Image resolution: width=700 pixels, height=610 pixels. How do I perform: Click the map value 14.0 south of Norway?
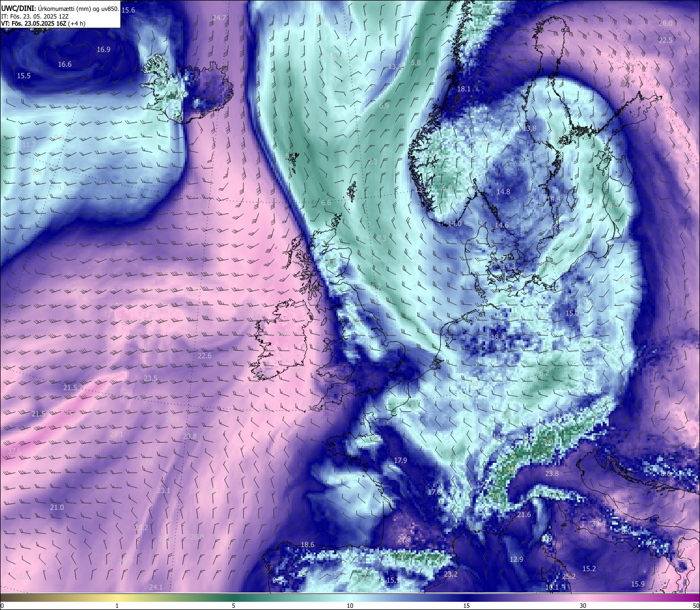454,224
